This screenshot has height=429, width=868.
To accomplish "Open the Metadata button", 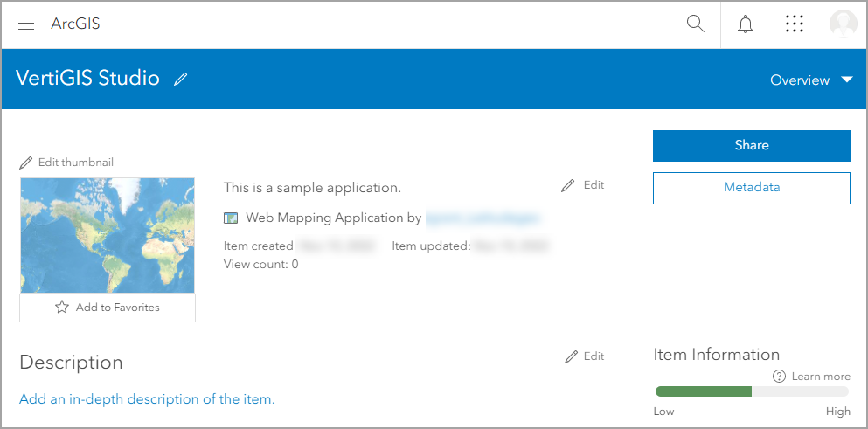I will (x=751, y=188).
